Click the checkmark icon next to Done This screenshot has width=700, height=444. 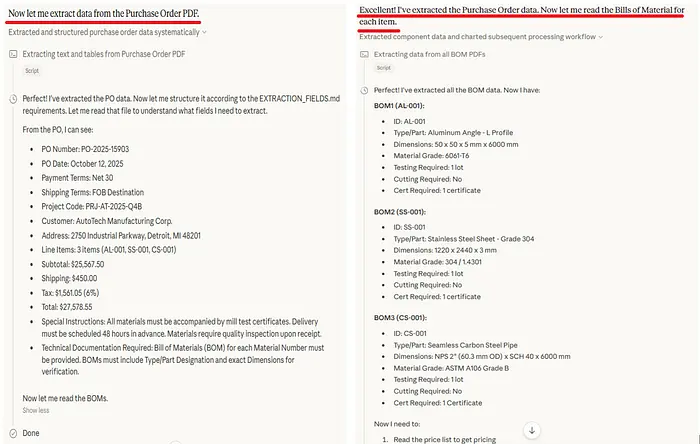pyautogui.click(x=13, y=433)
